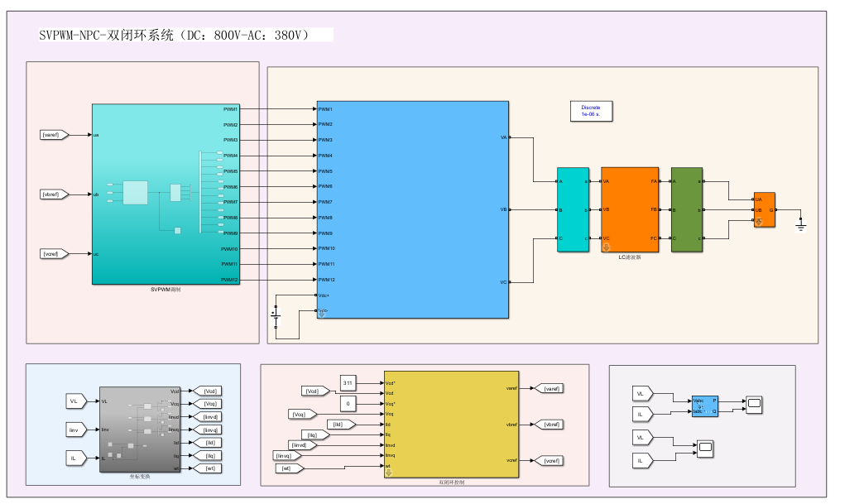Click the look-under-mask arrow on LC滤波器 block
The image size is (864, 504).
[x=606, y=247]
